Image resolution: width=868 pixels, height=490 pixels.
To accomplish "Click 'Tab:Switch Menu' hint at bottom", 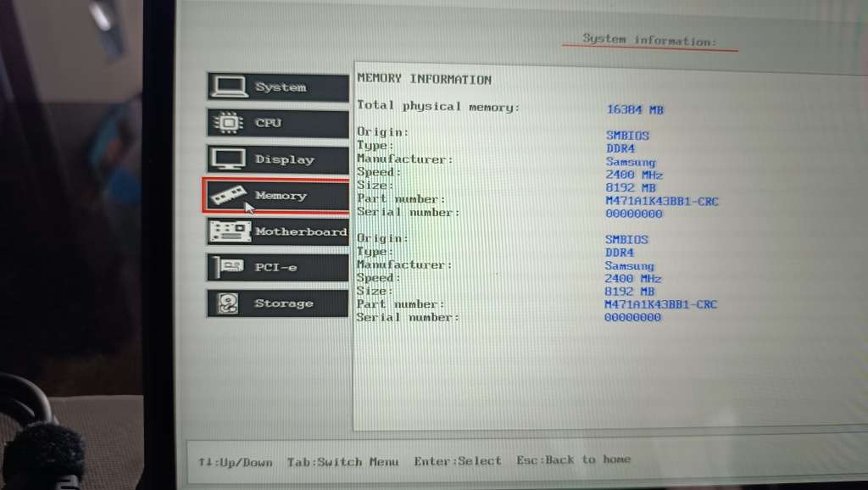I will click(x=342, y=462).
